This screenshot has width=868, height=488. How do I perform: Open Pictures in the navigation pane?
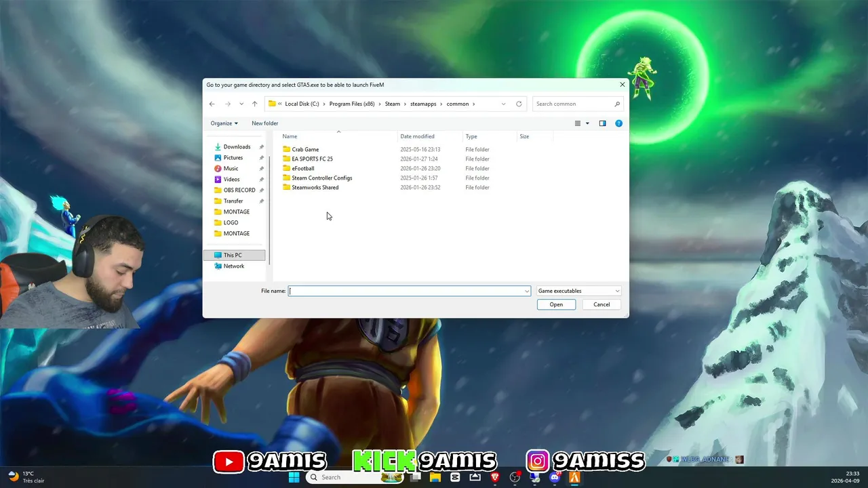(x=233, y=157)
